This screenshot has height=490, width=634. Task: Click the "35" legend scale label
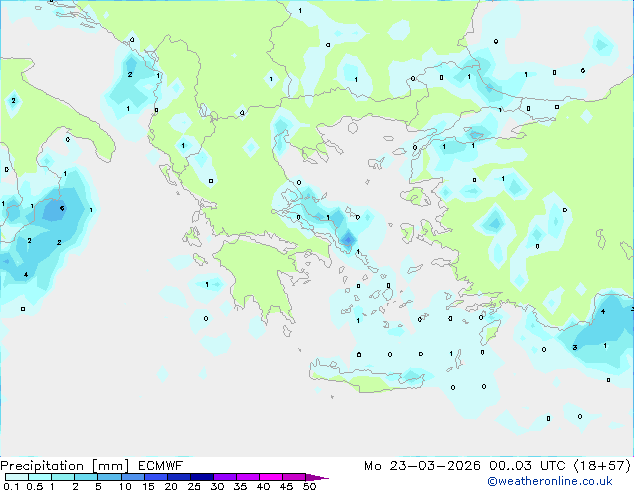point(240,486)
